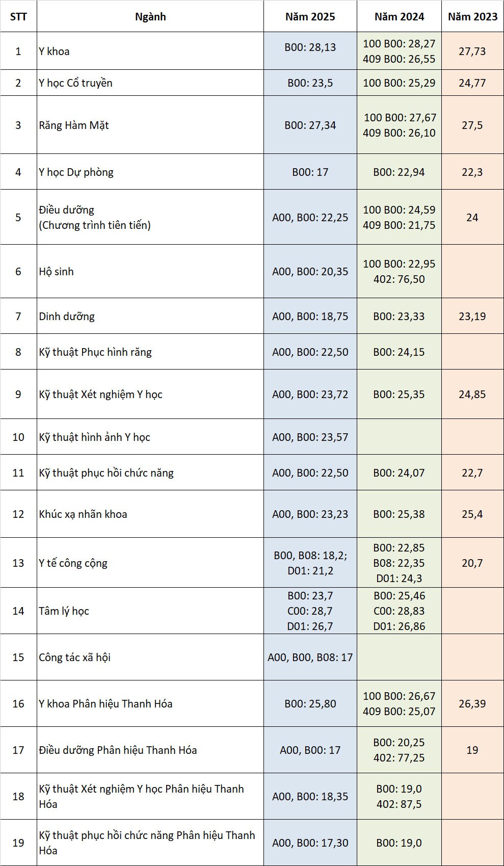
Task: Select the Năm 2024 column header
Action: click(x=399, y=16)
